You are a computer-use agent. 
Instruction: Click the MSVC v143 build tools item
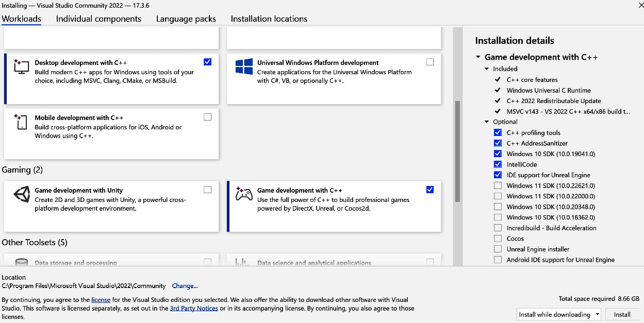point(568,111)
